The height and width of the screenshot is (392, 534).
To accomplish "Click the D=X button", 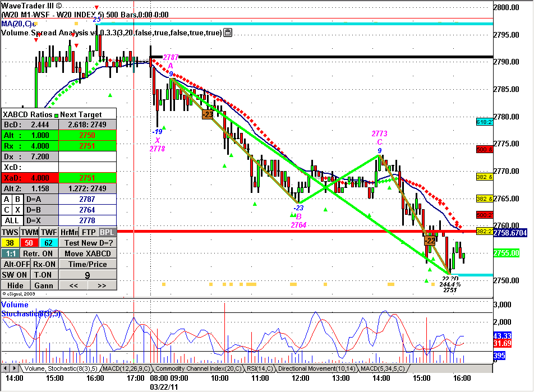I will [41, 220].
